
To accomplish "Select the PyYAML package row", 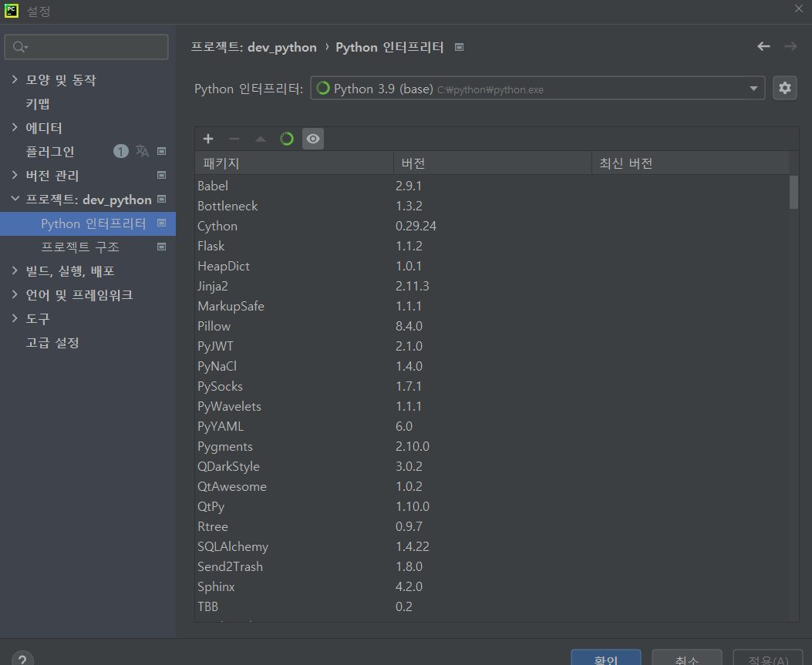I will [x=492, y=426].
